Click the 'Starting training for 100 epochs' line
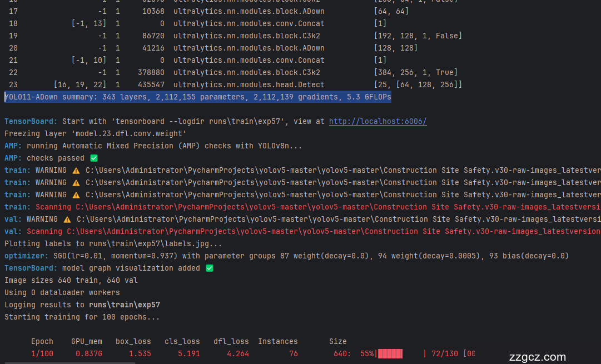Screen dimensions: 601x364 click(x=82, y=317)
